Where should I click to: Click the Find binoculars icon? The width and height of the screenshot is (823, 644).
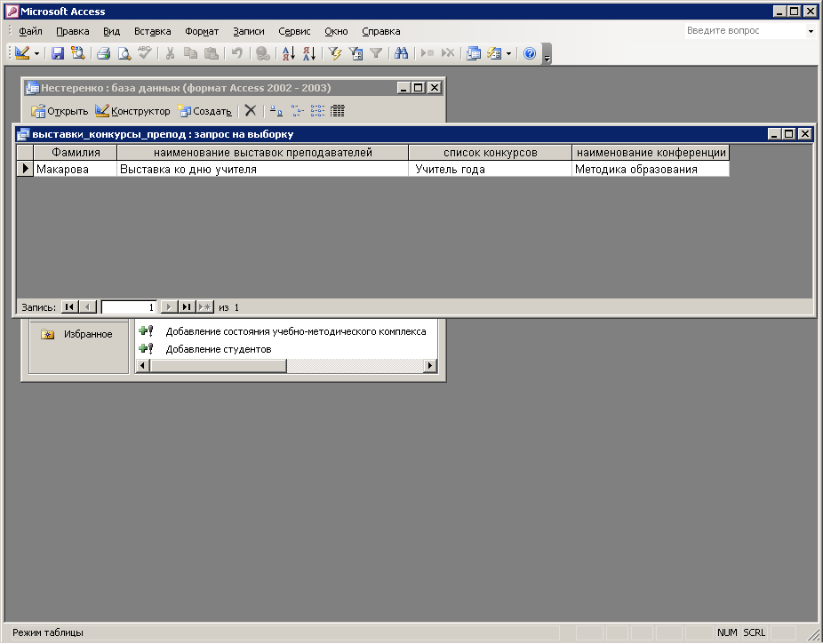[402, 53]
